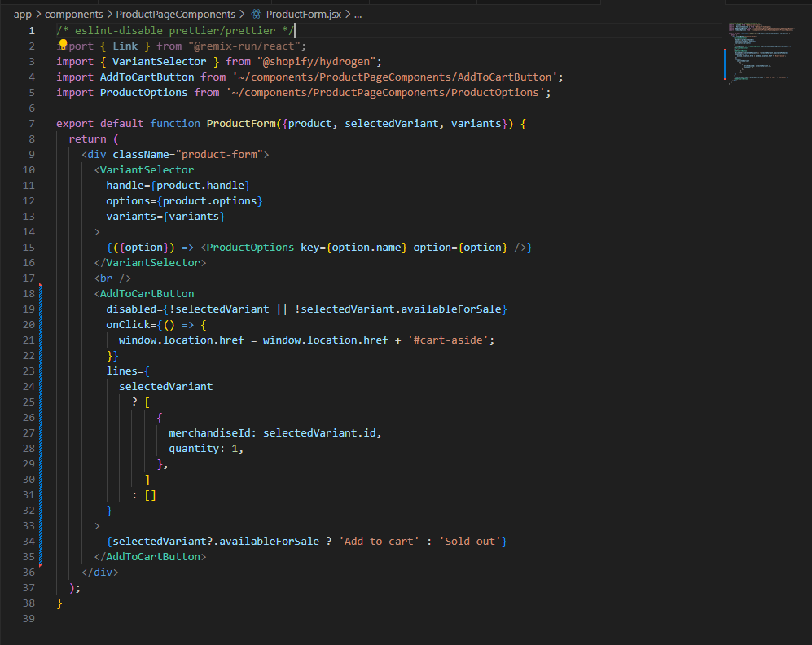The width and height of the screenshot is (812, 645).
Task: Click the ProductOptions import path string
Action: click(x=384, y=93)
